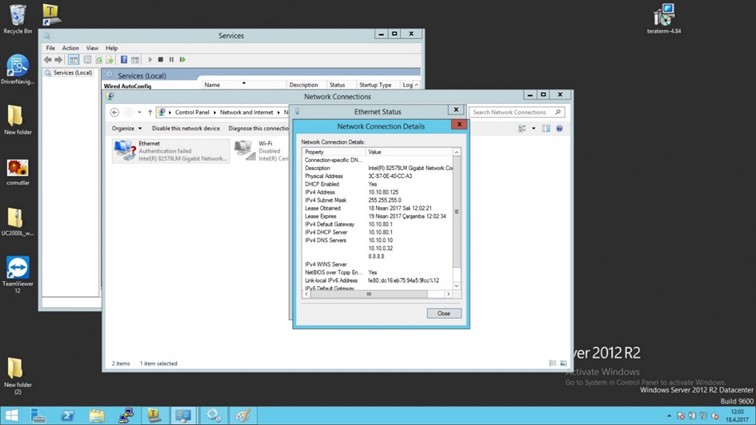Viewport: 756px width, 425px height.
Task: Open the view options dropdown arrow
Action: 533,128
